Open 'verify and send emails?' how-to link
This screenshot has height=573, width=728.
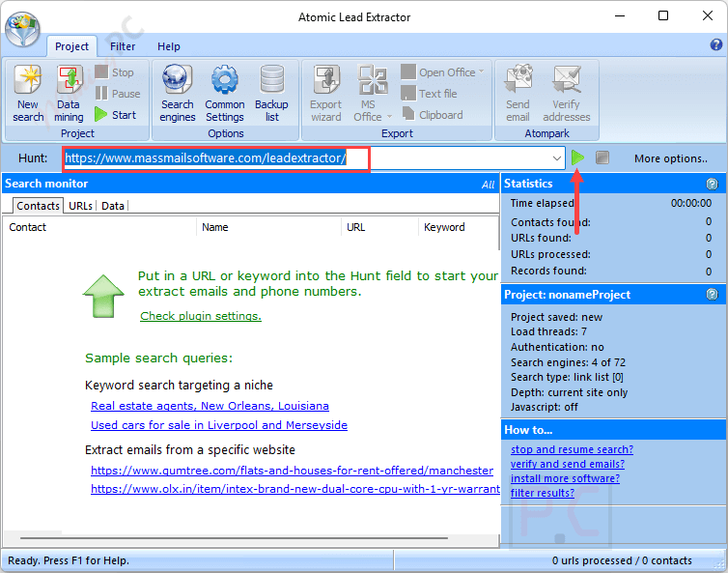568,464
